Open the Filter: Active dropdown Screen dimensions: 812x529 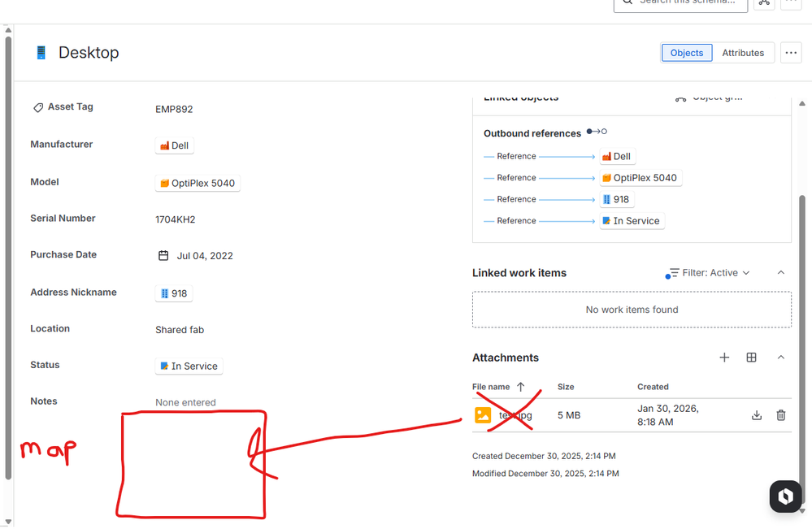pyautogui.click(x=716, y=273)
